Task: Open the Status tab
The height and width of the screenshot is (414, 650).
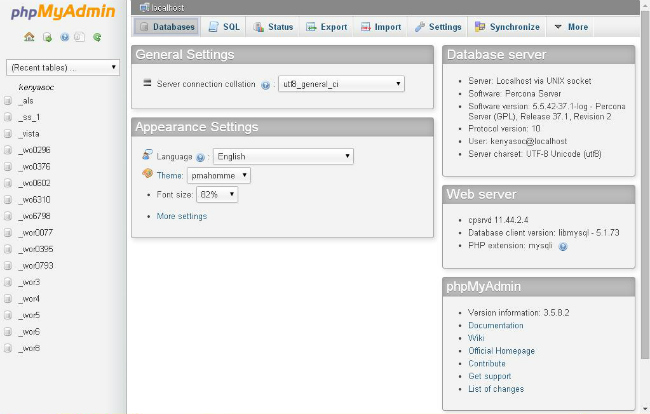Action: coord(273,27)
